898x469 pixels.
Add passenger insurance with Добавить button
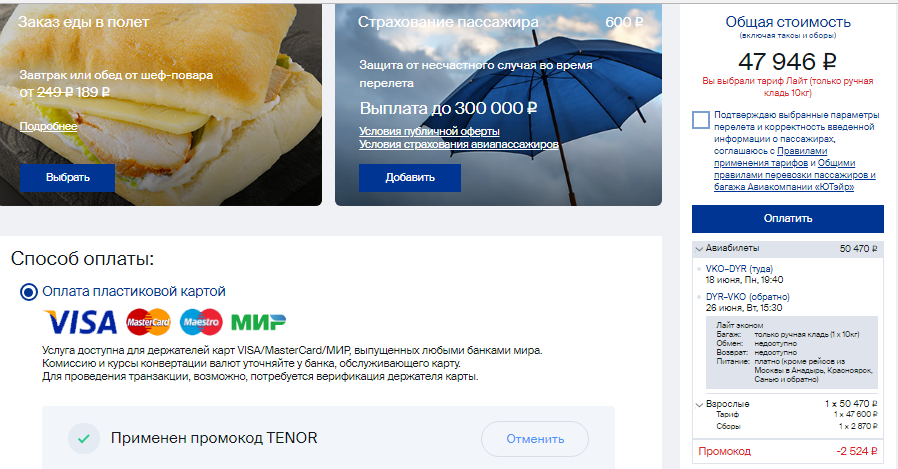click(410, 178)
